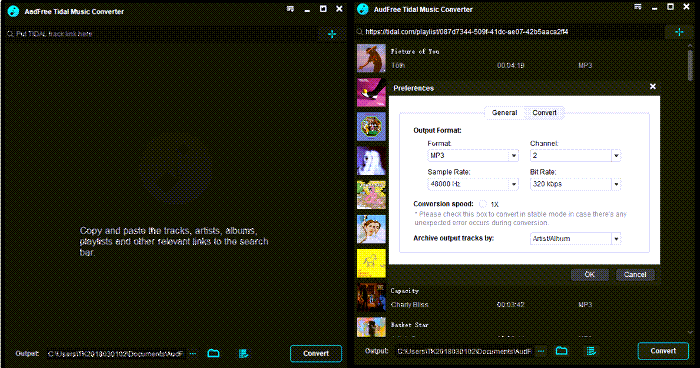Click AudFree logo in right window title bar
Viewport: 700px width, 368px height.
click(363, 9)
